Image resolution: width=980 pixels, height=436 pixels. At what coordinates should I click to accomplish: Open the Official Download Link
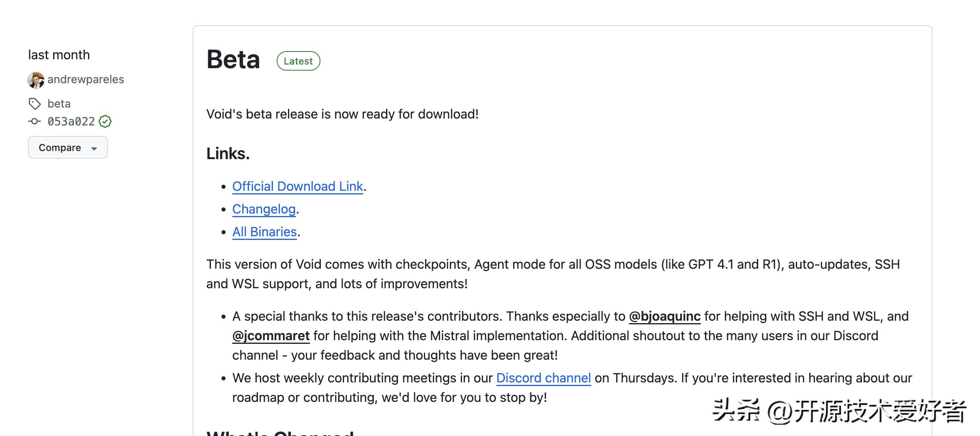(x=297, y=186)
